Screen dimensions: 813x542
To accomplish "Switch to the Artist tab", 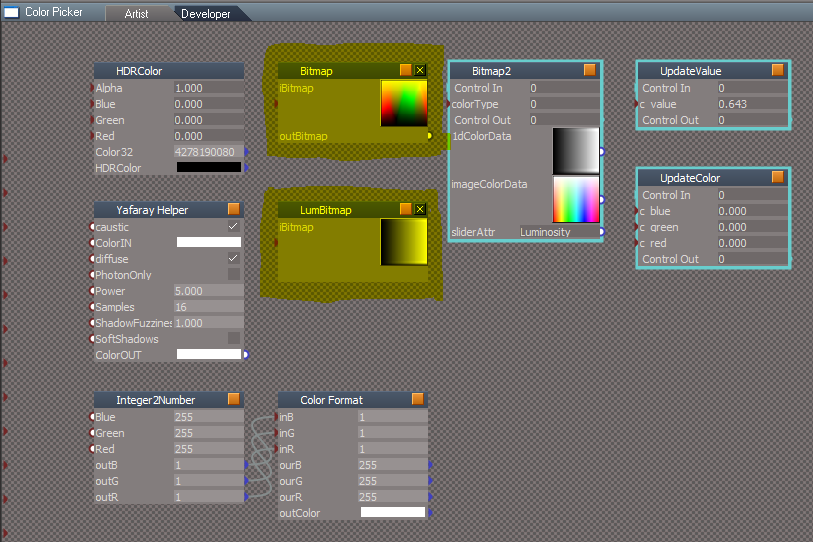I will pyautogui.click(x=136, y=14).
